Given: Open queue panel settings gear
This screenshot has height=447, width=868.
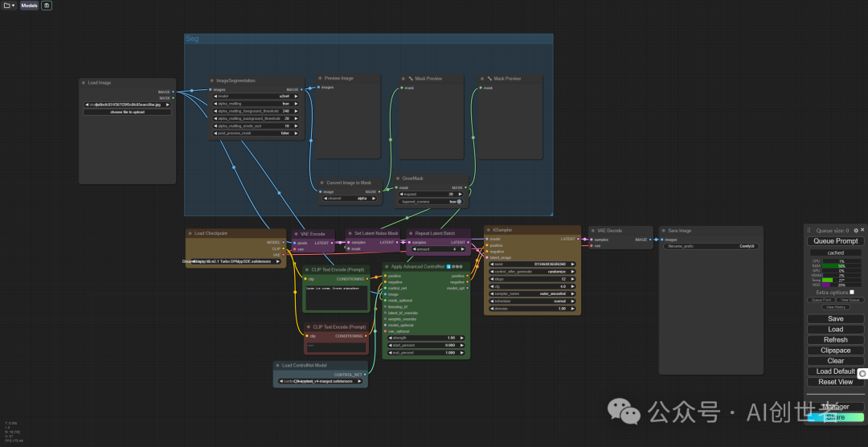Looking at the screenshot, I should point(857,230).
